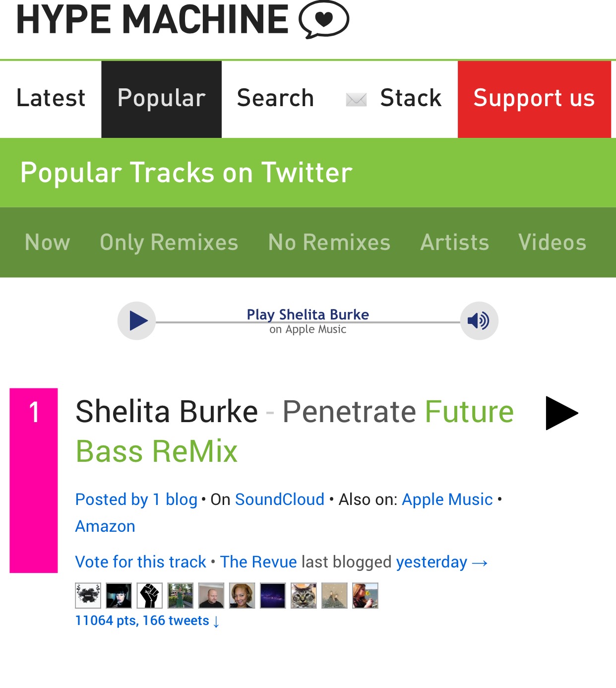The width and height of the screenshot is (616, 688).
Task: Click the volume speaker icon
Action: point(478,321)
